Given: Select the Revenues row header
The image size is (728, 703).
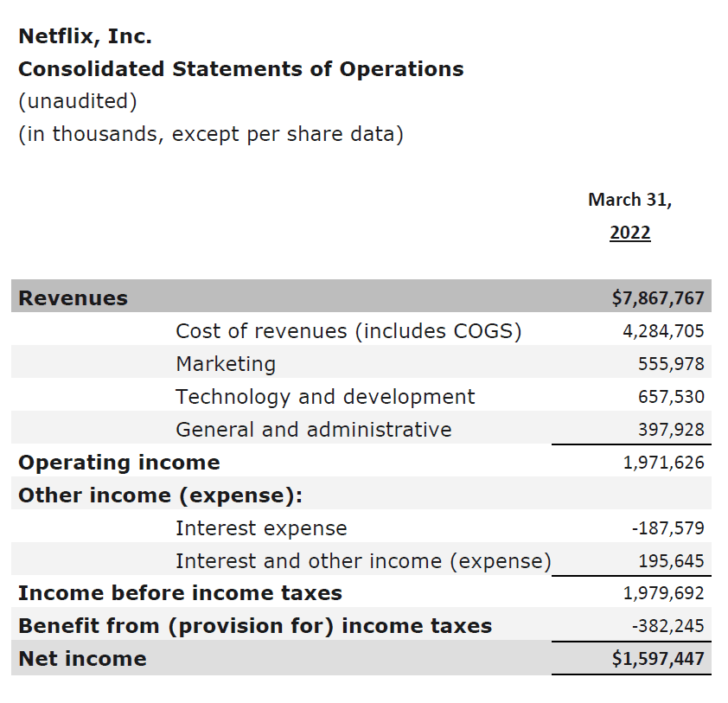Looking at the screenshot, I should click(x=73, y=297).
